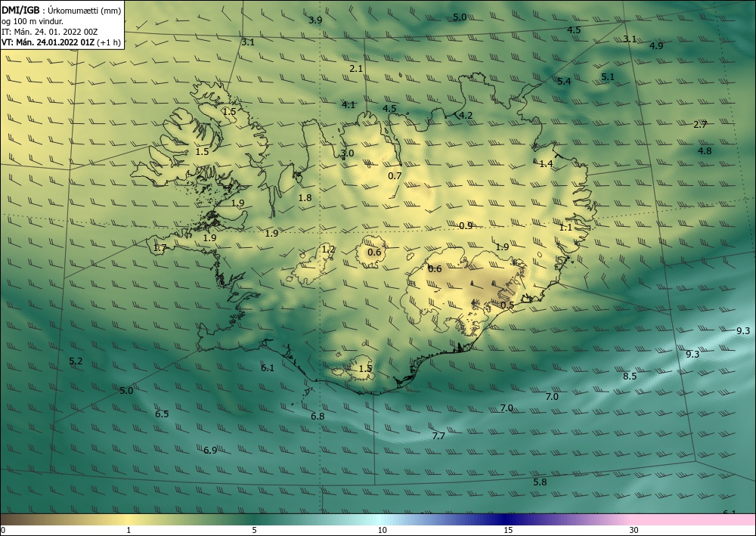Click the 1.8 value label

pos(305,197)
